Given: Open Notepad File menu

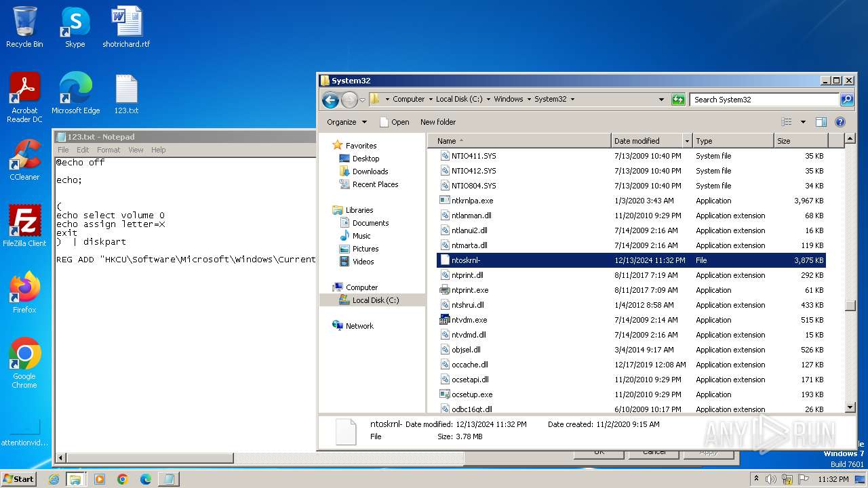Looking at the screenshot, I should [63, 150].
